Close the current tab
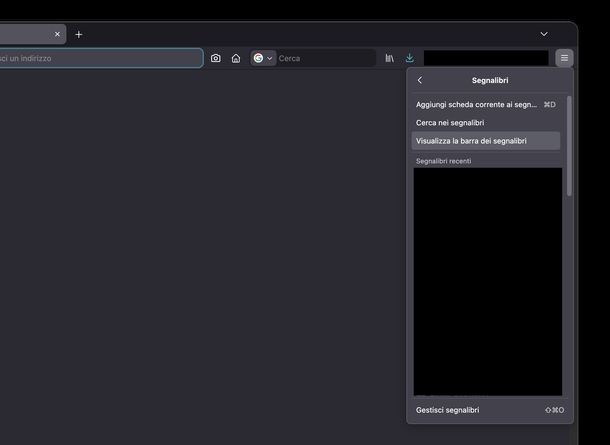 [57, 34]
